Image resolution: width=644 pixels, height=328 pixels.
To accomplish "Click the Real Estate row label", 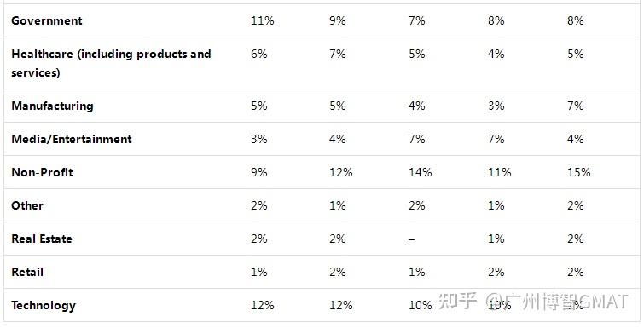I will coord(42,239).
